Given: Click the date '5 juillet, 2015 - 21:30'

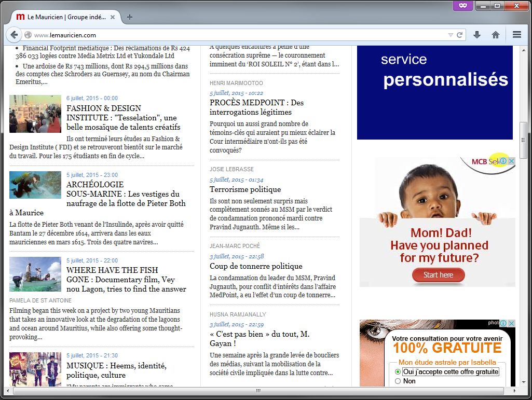Looking at the screenshot, I should (x=92, y=355).
